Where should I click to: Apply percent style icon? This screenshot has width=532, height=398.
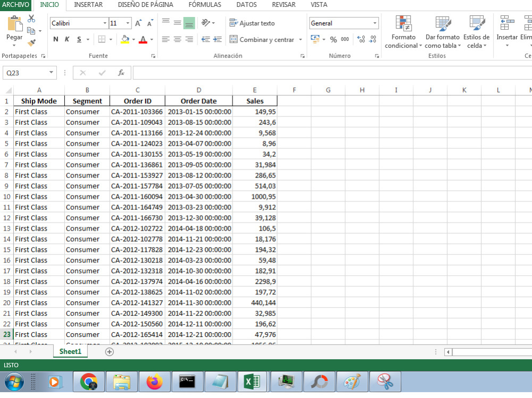click(334, 39)
